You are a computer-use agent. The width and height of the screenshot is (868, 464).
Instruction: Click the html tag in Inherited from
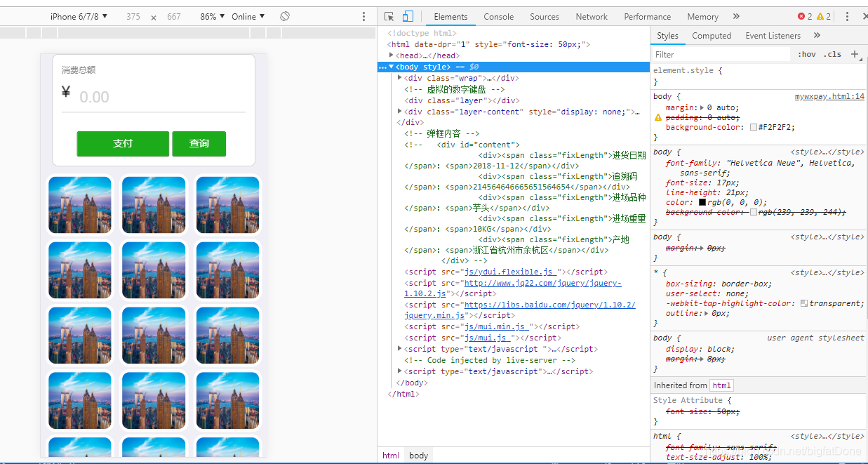[x=722, y=385]
